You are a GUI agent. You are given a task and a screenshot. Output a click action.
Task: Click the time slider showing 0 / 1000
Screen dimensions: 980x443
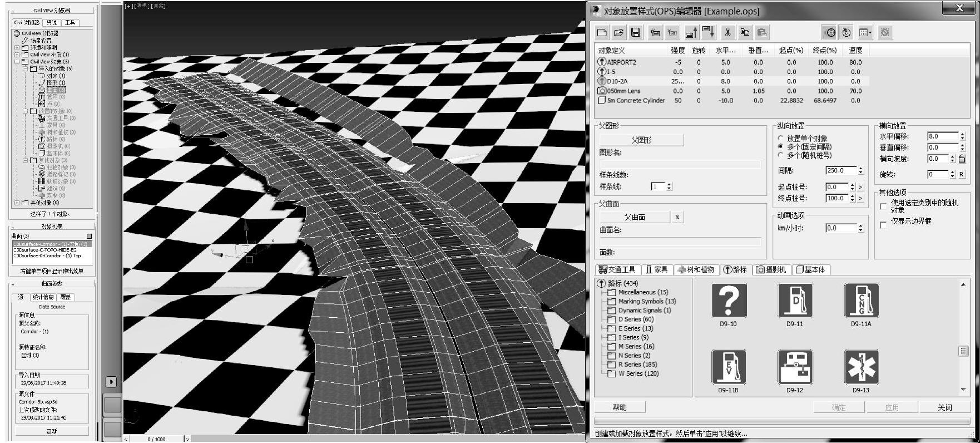[x=156, y=439]
